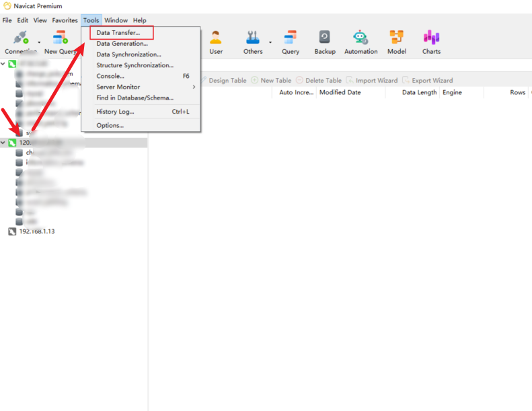This screenshot has width=532, height=411.
Task: Select the 192.168.1.13 connection label
Action: [x=37, y=231]
